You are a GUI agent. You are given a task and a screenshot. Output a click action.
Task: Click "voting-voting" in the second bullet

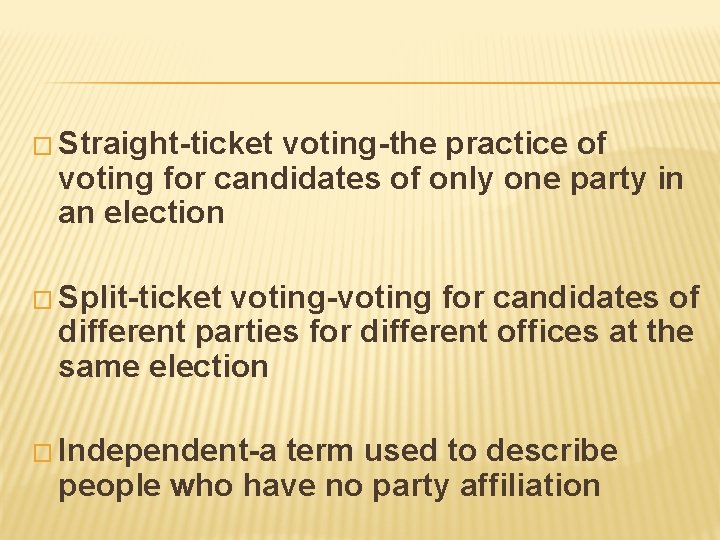[331, 298]
